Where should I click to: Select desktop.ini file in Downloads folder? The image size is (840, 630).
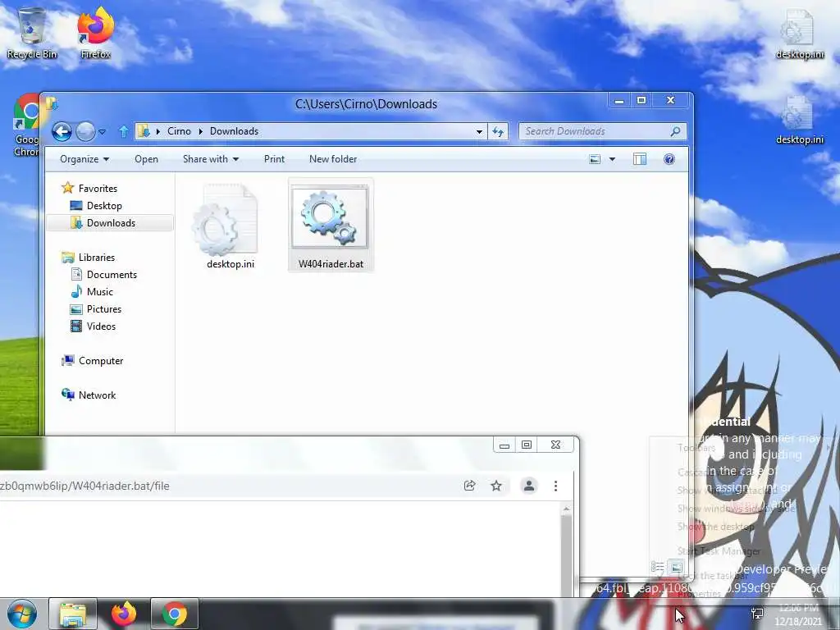[231, 226]
